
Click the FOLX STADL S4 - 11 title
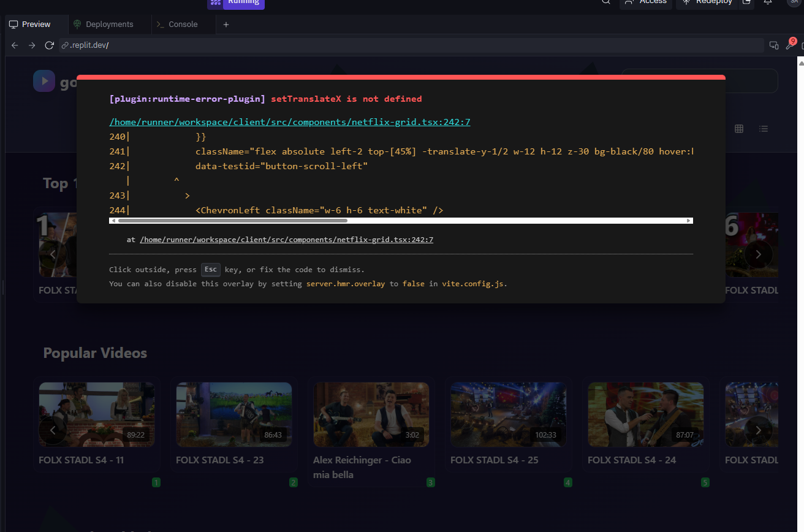pos(82,460)
